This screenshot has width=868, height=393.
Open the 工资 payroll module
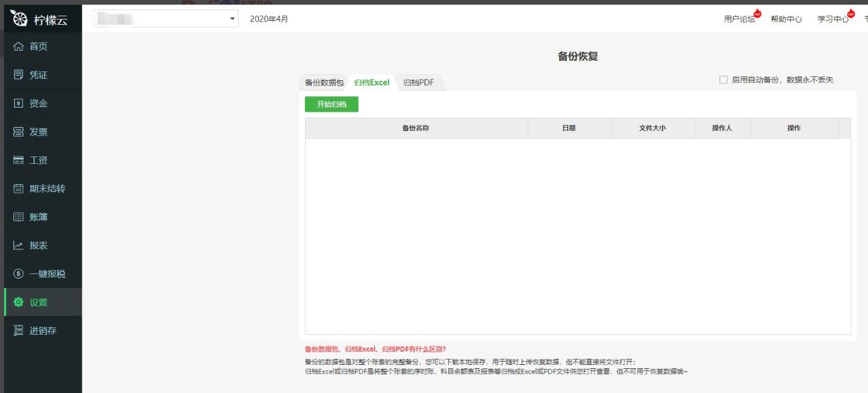tap(40, 160)
